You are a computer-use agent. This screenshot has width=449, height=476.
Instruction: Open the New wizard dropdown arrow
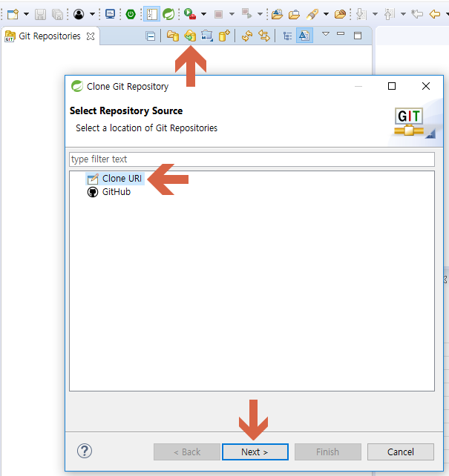(x=27, y=14)
